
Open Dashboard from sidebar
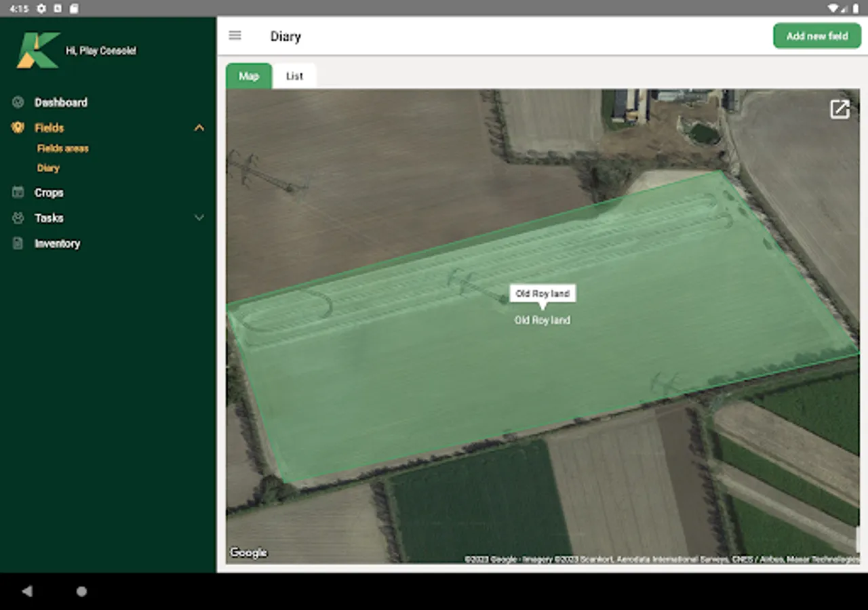pyautogui.click(x=61, y=102)
